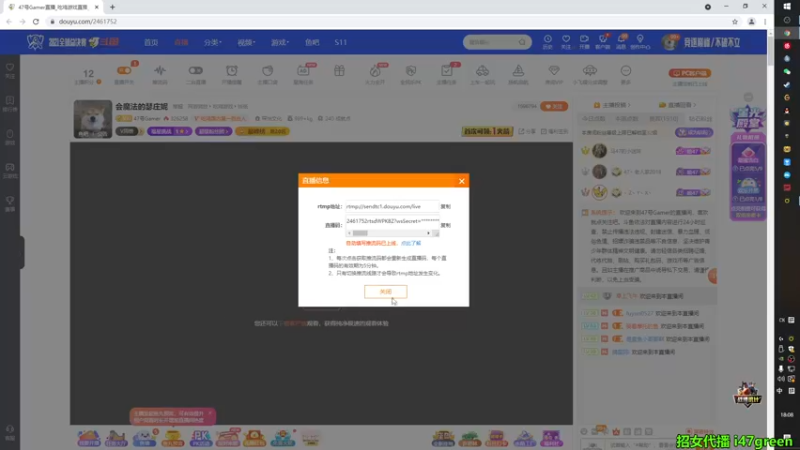This screenshot has height=450, width=800.
Task: Click the stream code horizontal scrollbar thumb
Action: pyautogui.click(x=360, y=233)
